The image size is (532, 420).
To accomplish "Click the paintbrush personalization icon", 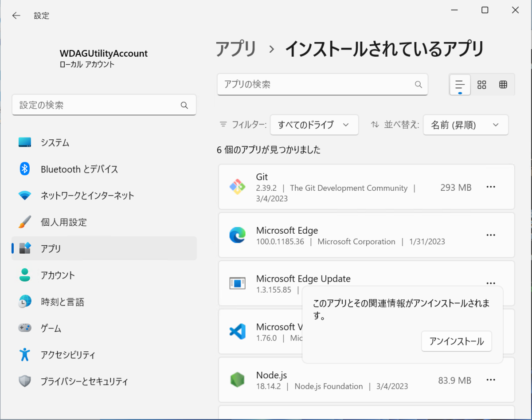I will pyautogui.click(x=25, y=222).
